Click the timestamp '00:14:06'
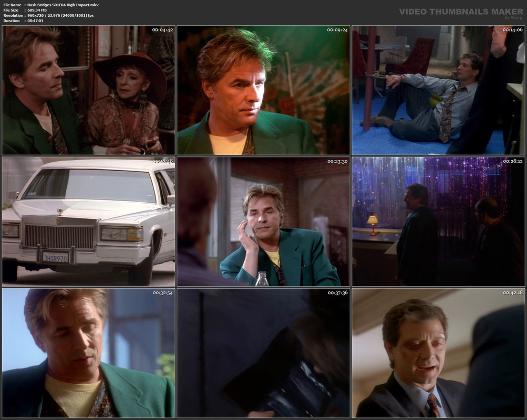527x420 pixels. pos(512,30)
